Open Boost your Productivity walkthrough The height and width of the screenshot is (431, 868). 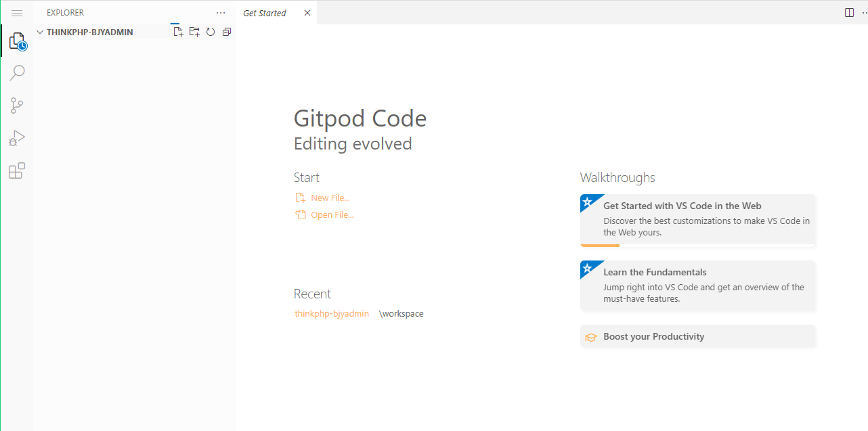pos(698,336)
